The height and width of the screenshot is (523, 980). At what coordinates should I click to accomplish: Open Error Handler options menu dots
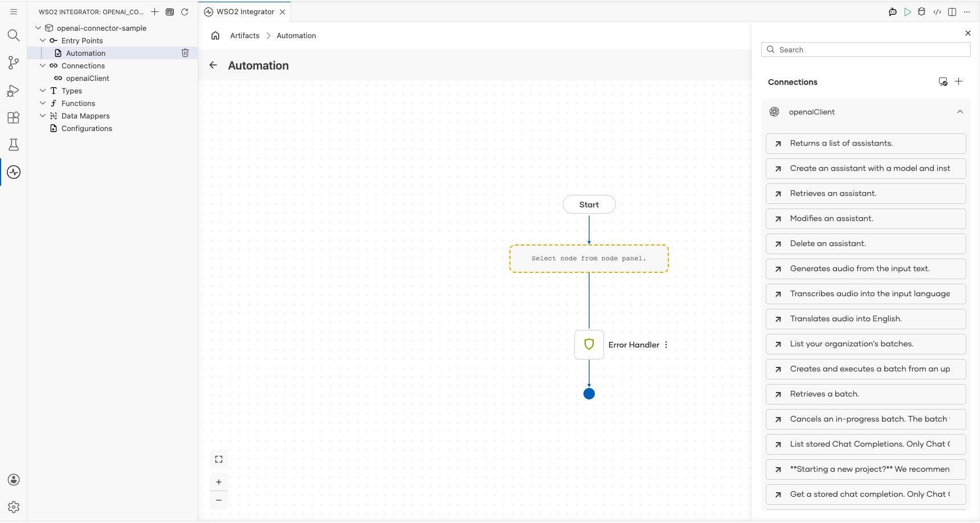click(666, 345)
